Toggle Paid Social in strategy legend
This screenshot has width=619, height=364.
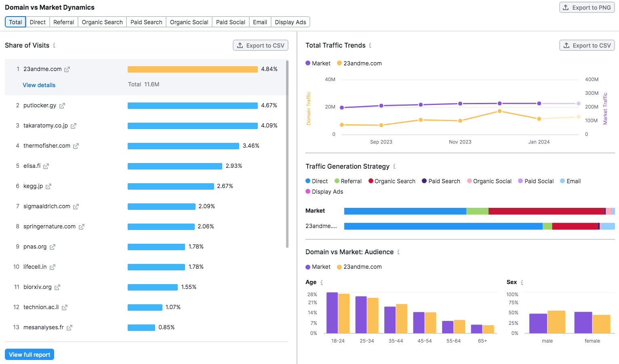536,181
